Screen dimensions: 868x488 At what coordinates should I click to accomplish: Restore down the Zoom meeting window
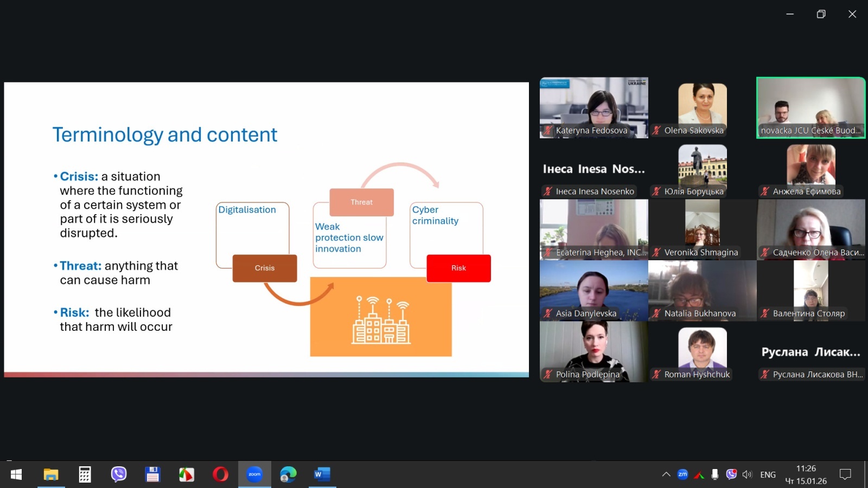click(821, 14)
